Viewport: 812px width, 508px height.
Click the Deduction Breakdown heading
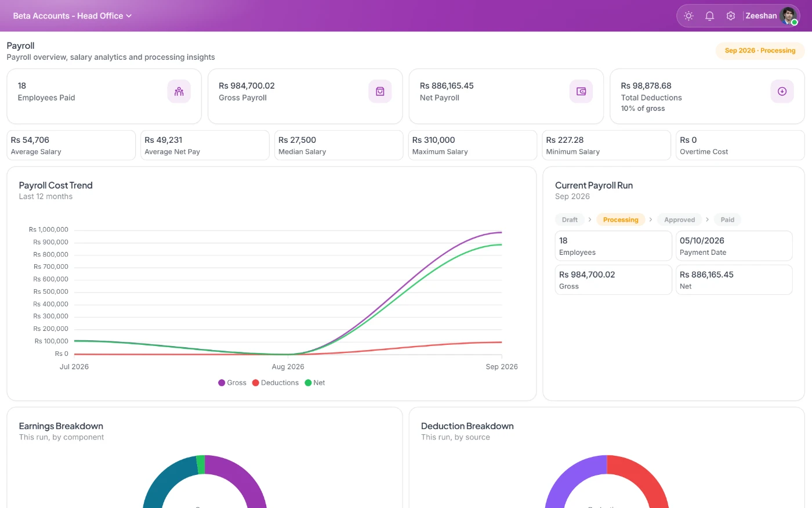coord(467,426)
